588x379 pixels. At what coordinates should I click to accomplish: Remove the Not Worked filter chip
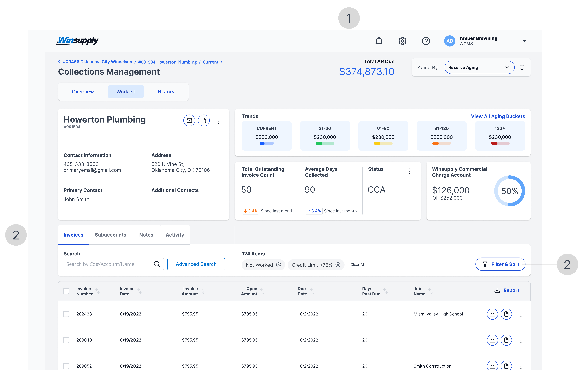pyautogui.click(x=278, y=265)
